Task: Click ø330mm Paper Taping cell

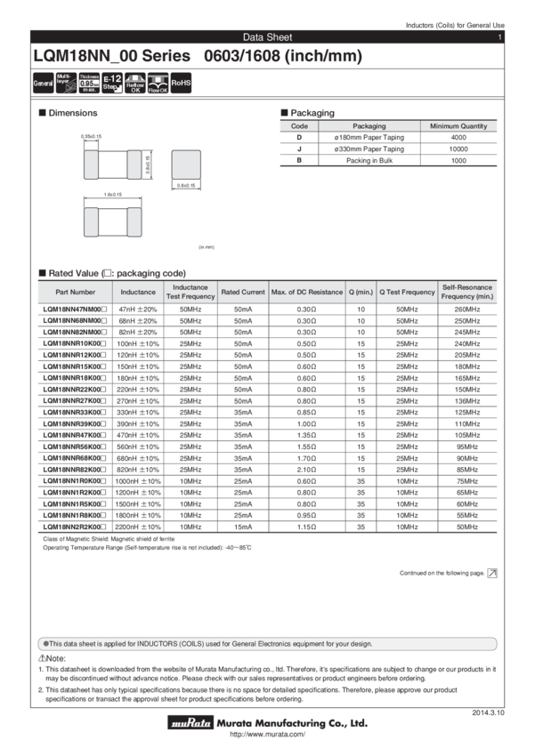Action: pos(369,149)
